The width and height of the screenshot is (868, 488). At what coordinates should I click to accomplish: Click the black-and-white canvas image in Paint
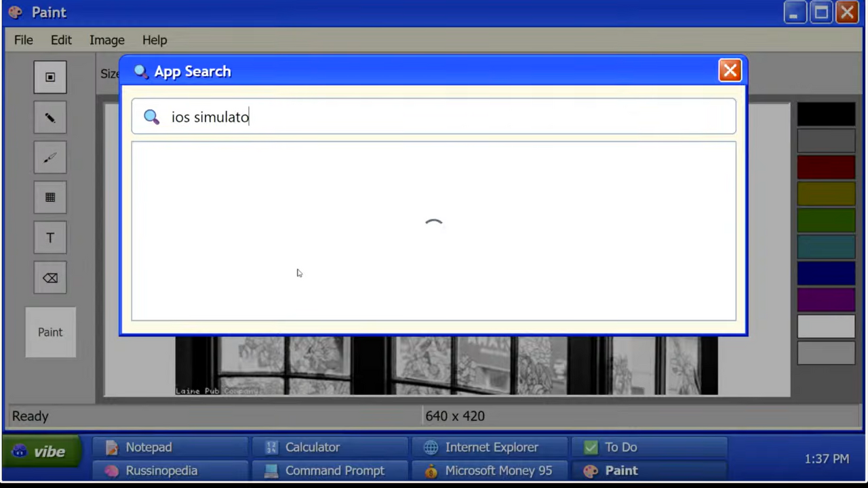coord(446,366)
